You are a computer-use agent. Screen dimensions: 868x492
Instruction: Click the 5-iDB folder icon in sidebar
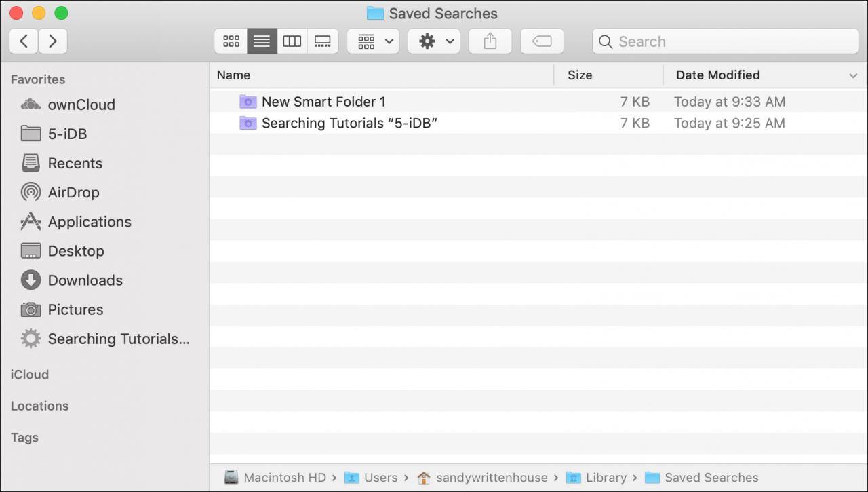(31, 134)
